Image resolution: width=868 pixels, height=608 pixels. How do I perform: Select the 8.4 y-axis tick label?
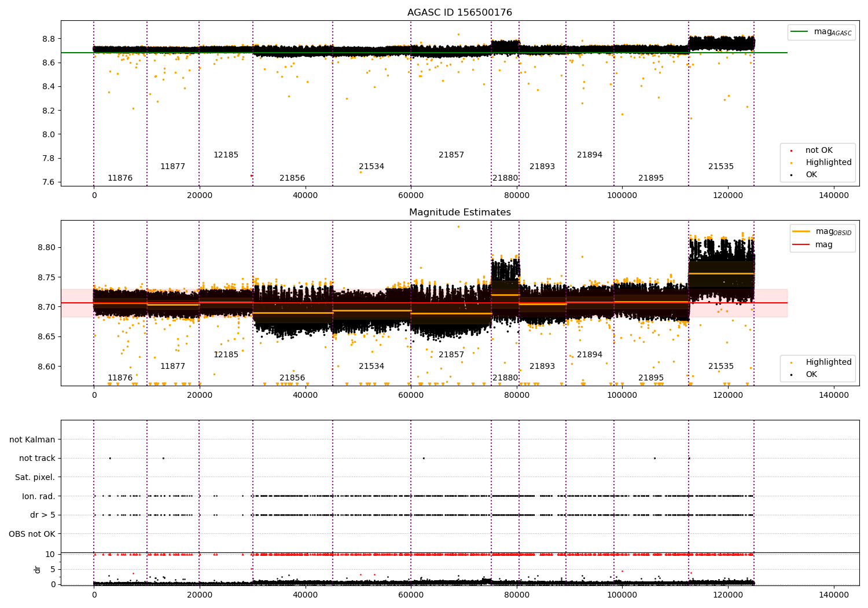(49, 87)
